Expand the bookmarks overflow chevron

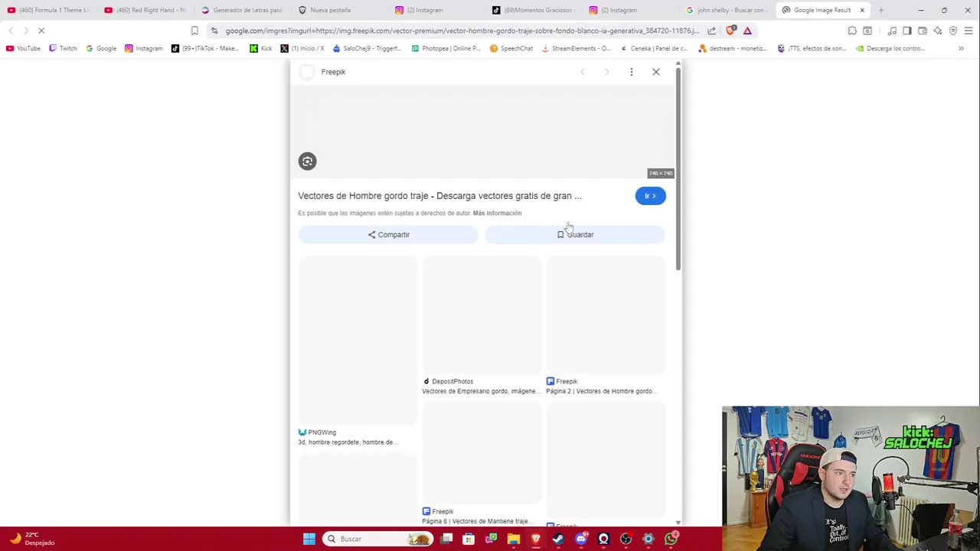[961, 48]
